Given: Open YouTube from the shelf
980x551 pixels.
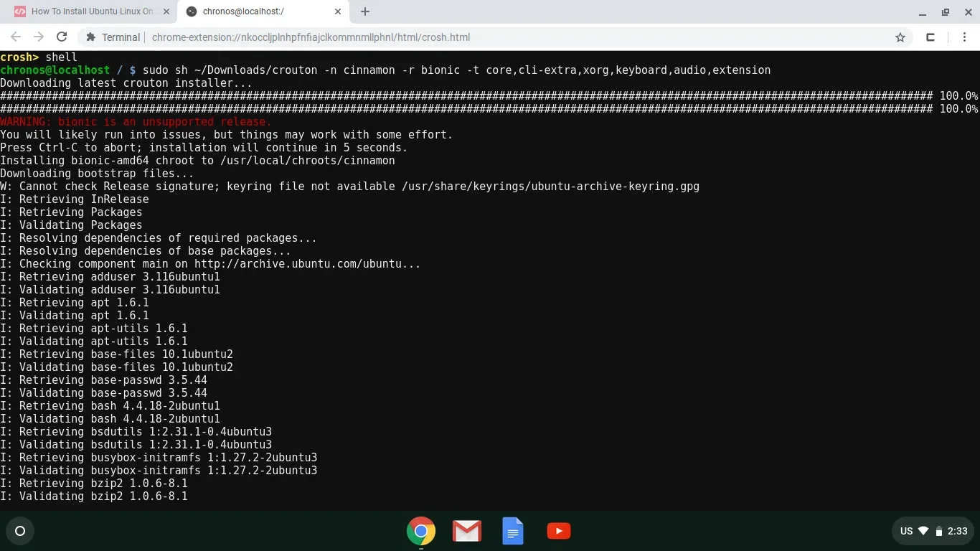Looking at the screenshot, I should pyautogui.click(x=559, y=531).
